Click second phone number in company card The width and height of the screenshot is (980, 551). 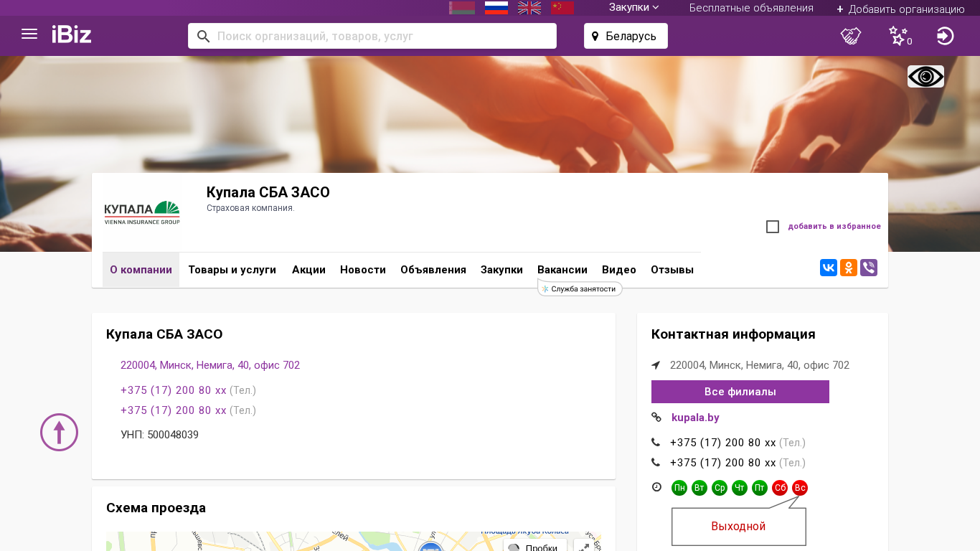(x=174, y=410)
